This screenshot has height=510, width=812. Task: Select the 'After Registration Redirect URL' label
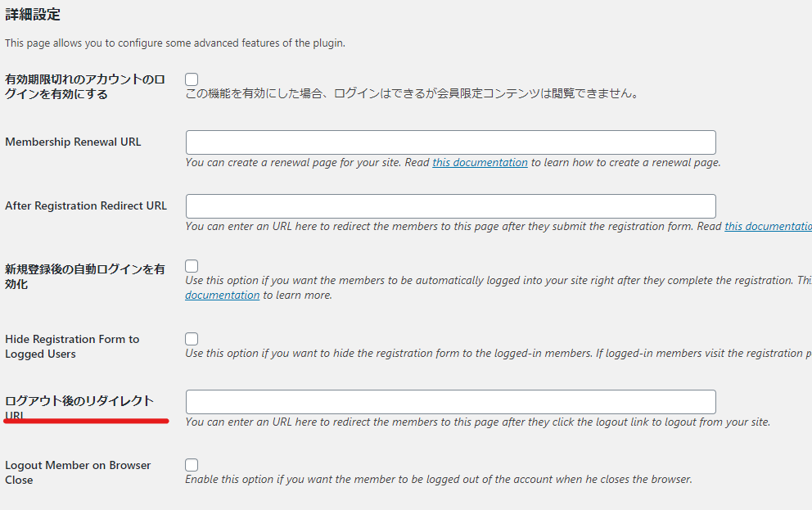86,205
